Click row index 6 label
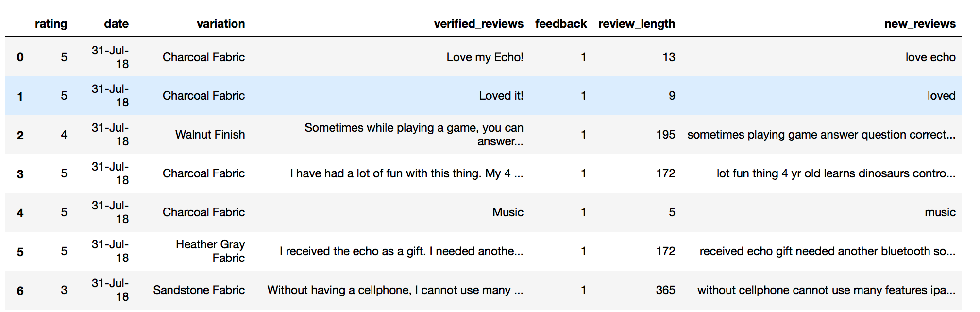980x312 pixels. click(20, 291)
